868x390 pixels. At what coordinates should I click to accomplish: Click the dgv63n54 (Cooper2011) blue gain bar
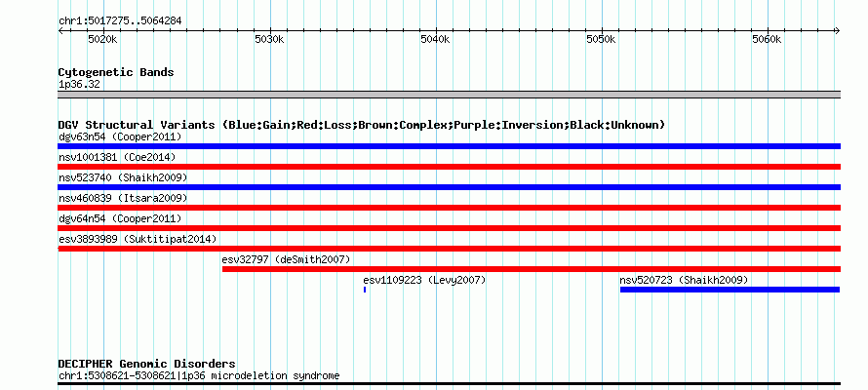tap(449, 146)
